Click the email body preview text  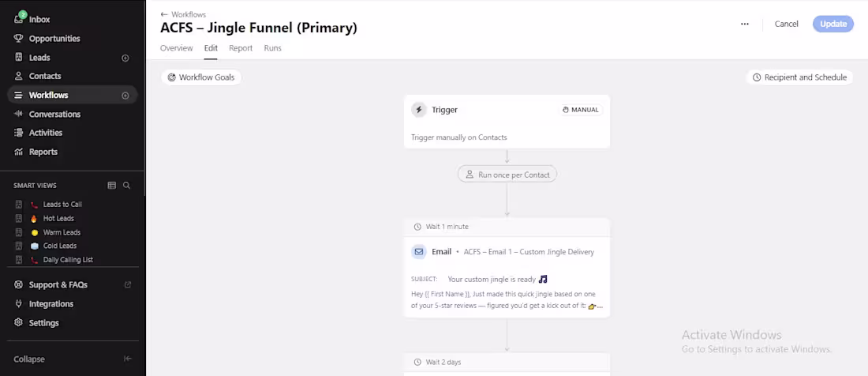point(507,299)
